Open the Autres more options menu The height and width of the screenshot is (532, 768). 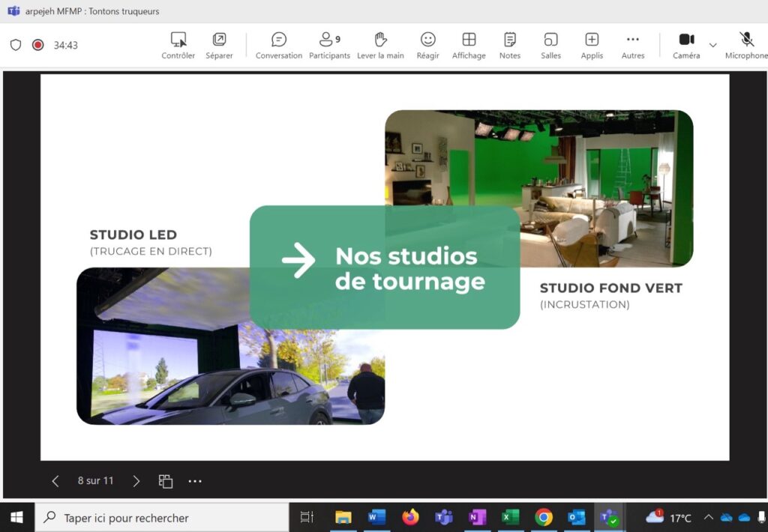coord(633,45)
